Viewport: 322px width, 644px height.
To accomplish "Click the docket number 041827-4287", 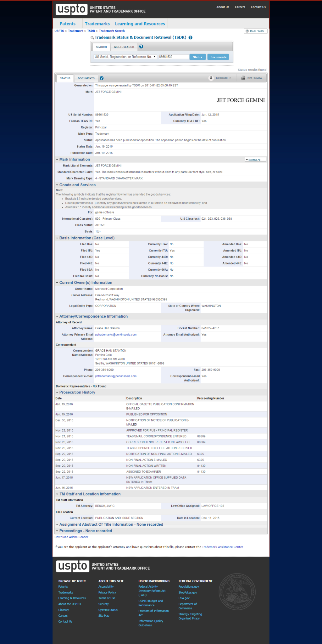I will [x=210, y=328].
